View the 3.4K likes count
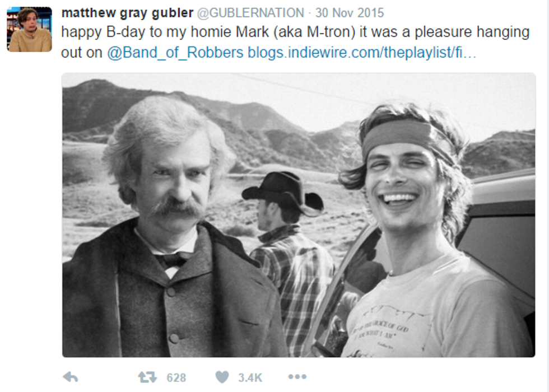This screenshot has width=549, height=392. [x=250, y=377]
